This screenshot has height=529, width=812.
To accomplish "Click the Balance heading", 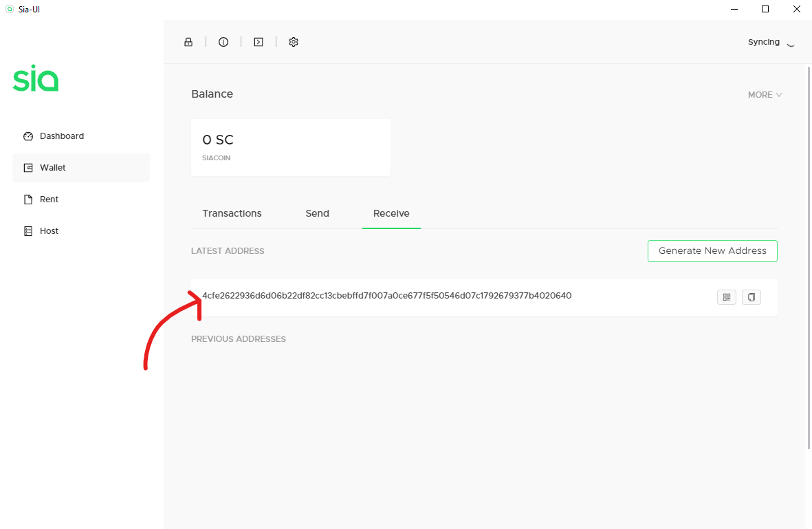I will 212,94.
